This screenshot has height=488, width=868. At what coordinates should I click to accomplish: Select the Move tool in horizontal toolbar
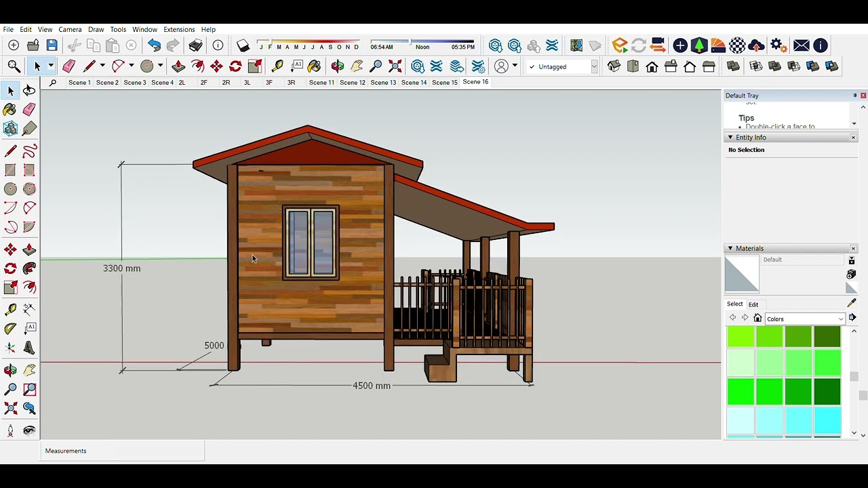click(216, 66)
